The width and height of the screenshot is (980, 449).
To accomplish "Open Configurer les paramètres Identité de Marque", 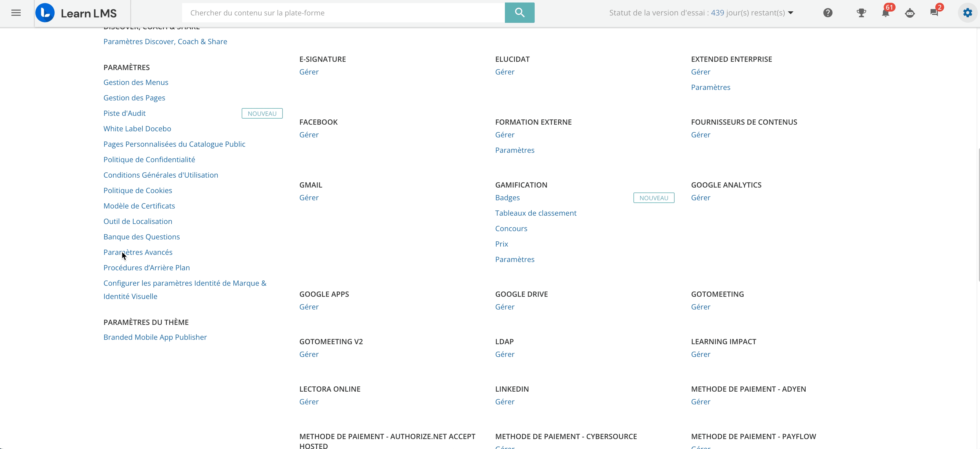I will pos(185,290).
